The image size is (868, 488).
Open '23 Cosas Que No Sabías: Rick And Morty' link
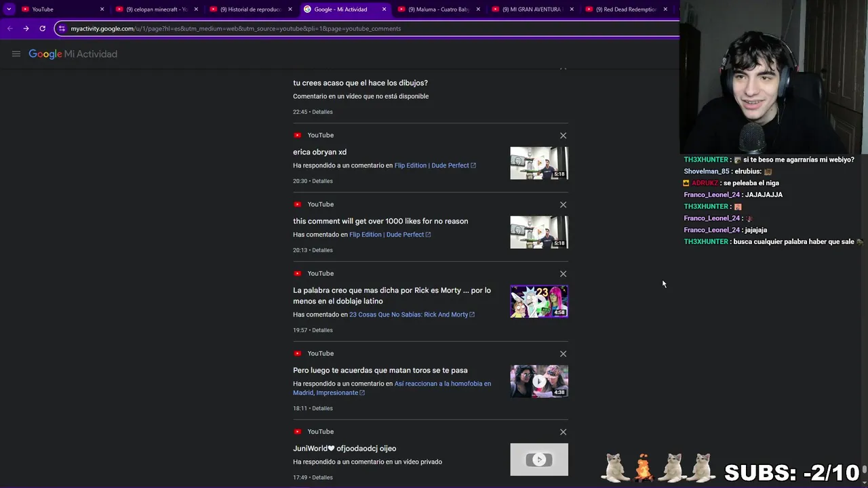pyautogui.click(x=412, y=314)
